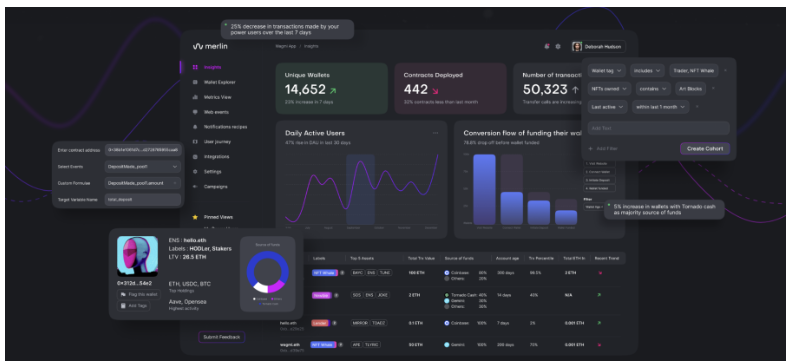Click the Submit Feedback button

[222, 337]
